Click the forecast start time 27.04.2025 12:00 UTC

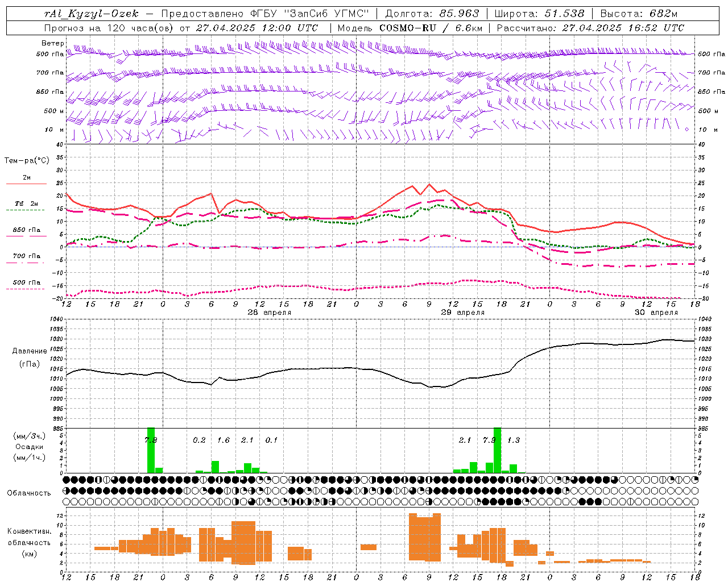[257, 27]
